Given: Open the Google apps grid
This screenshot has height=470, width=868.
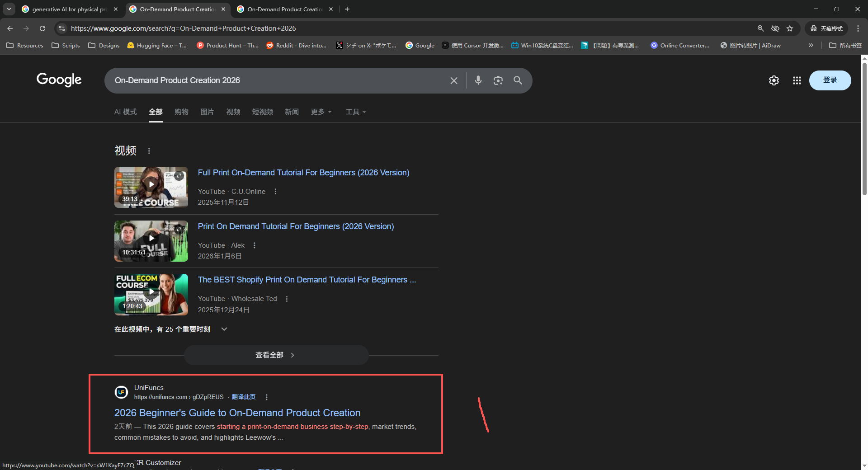Looking at the screenshot, I should pyautogui.click(x=797, y=80).
